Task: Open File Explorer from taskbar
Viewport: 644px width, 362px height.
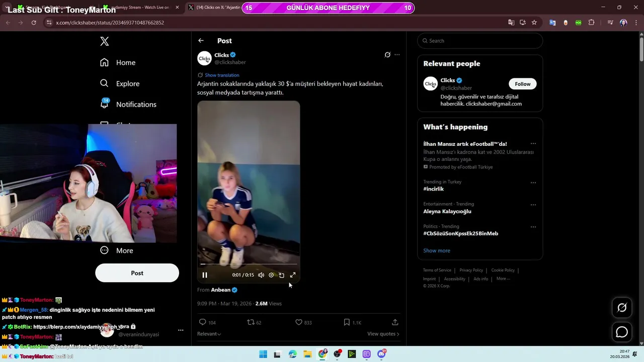Action: (307, 354)
